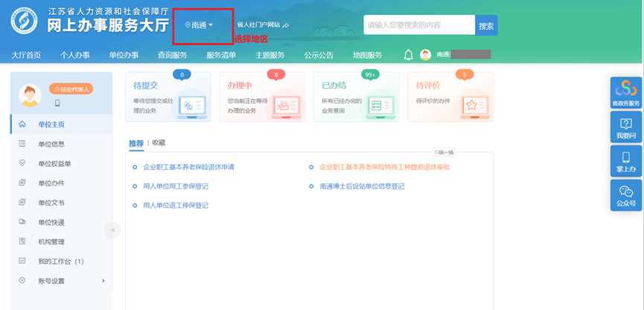Click the 我要问 help icon
This screenshot has width=644, height=310.
625,127
